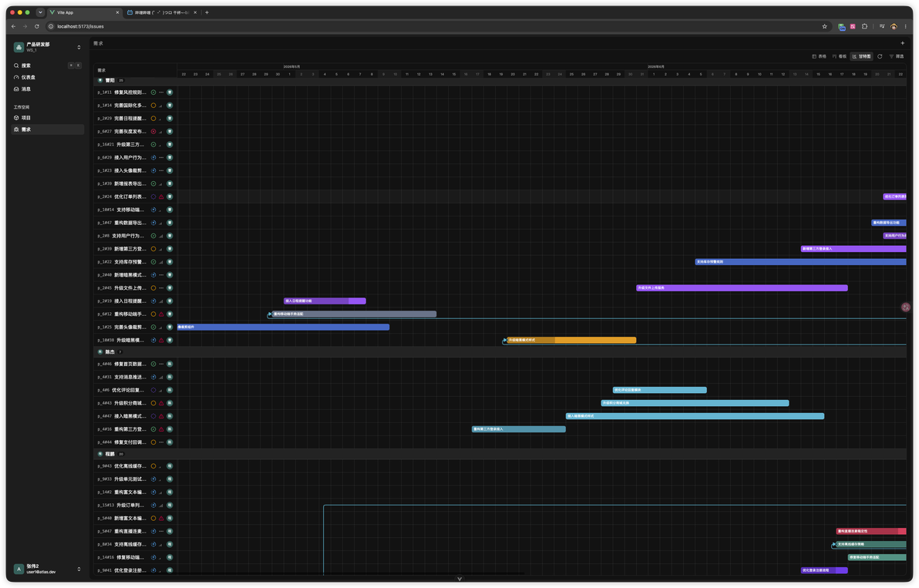
Task: Select the light-blue 接入暗黑模式样式 Gantt bar
Action: pyautogui.click(x=695, y=416)
